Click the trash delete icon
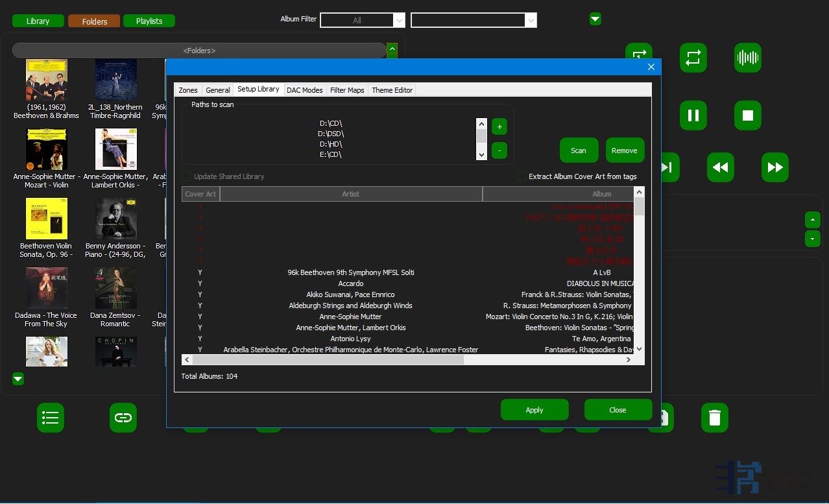 [714, 418]
